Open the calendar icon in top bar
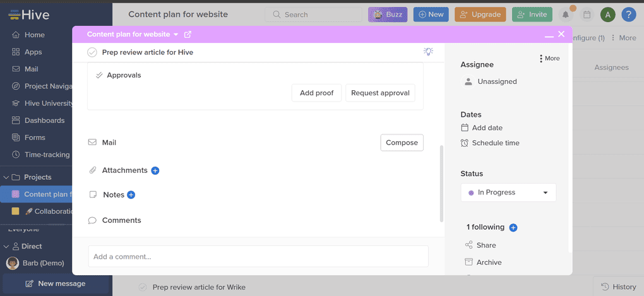This screenshot has height=296, width=644. pos(587,15)
